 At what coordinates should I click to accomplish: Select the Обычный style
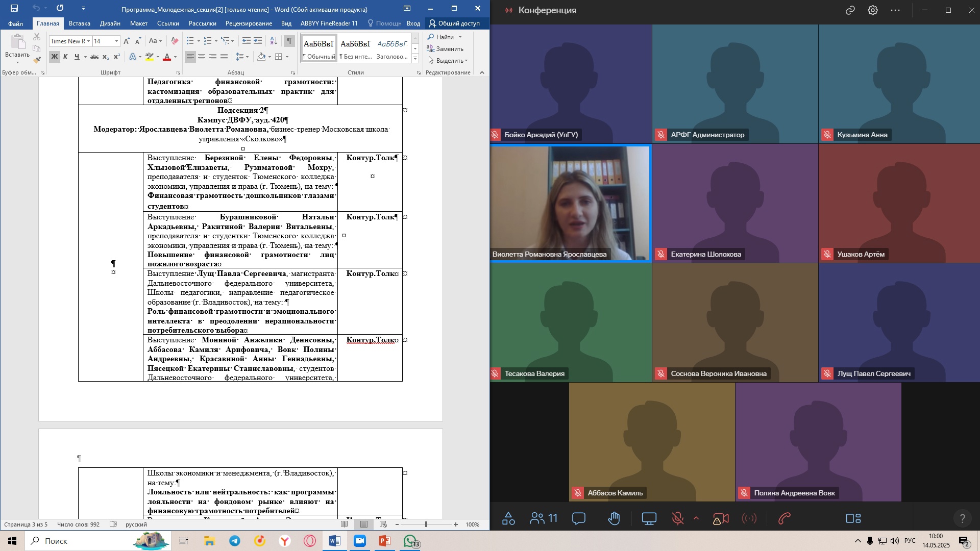coord(319,49)
